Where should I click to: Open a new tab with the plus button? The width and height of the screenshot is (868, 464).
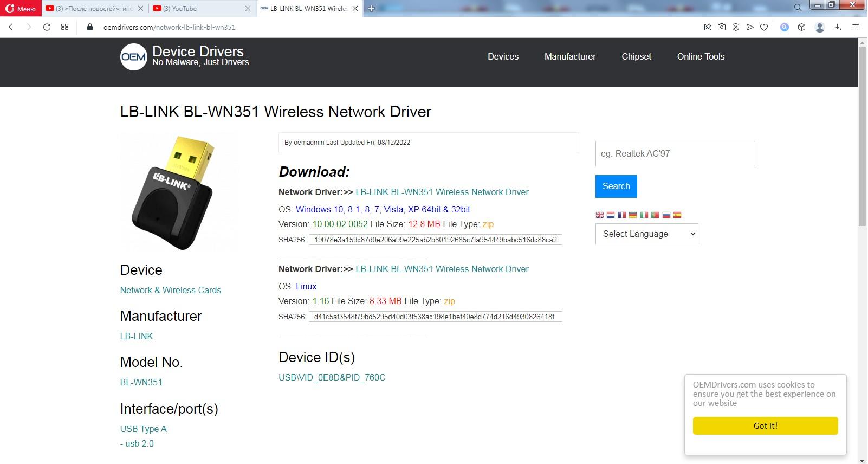pyautogui.click(x=372, y=8)
